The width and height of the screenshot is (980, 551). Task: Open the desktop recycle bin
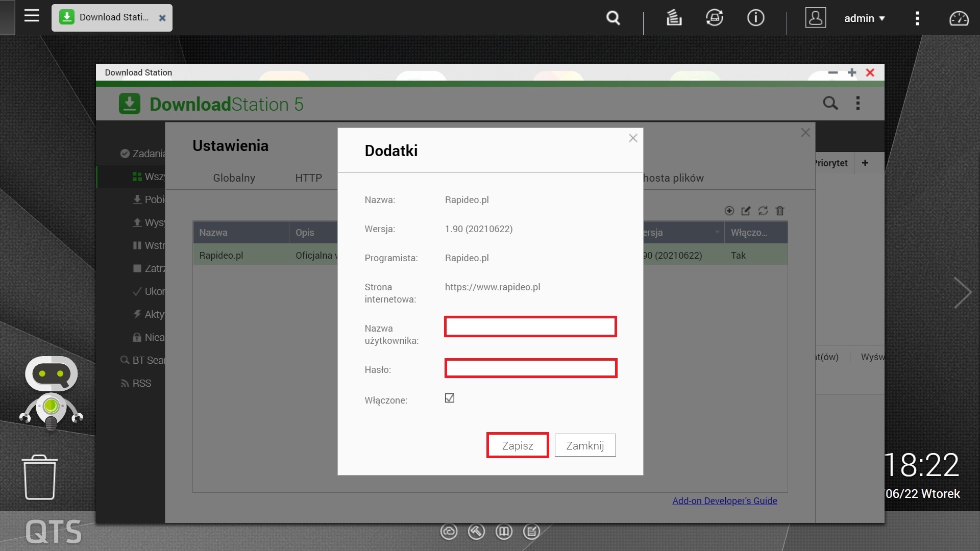[40, 477]
